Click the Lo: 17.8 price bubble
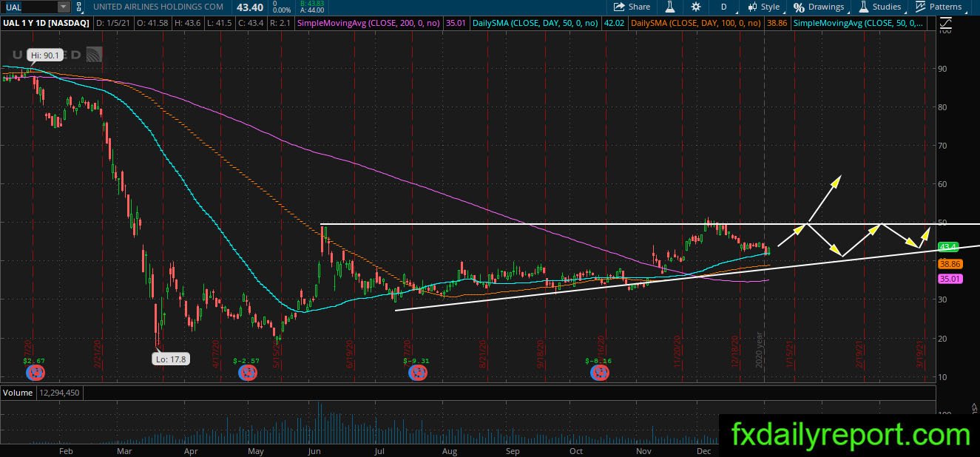The image size is (980, 457). (x=171, y=359)
